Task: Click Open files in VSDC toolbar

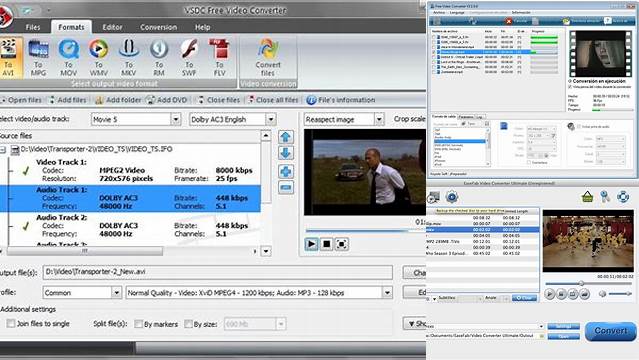Action: tap(21, 100)
